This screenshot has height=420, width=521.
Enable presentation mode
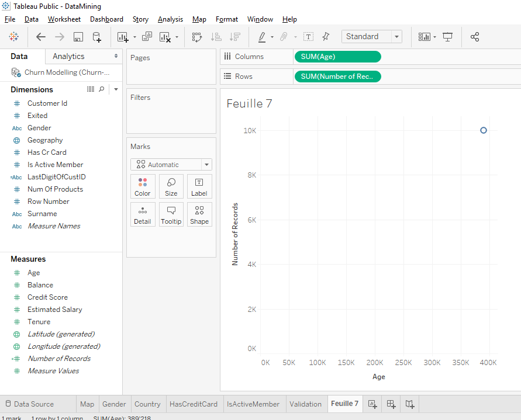(447, 36)
